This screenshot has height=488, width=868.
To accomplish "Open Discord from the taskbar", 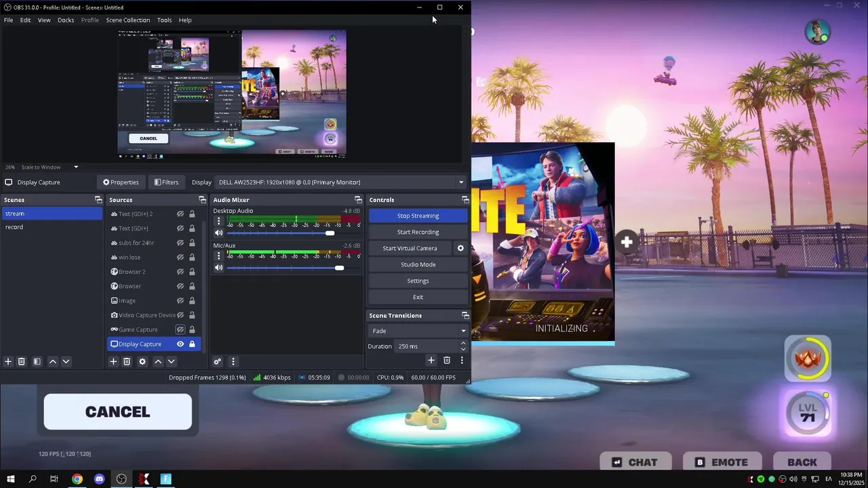I will (100, 479).
